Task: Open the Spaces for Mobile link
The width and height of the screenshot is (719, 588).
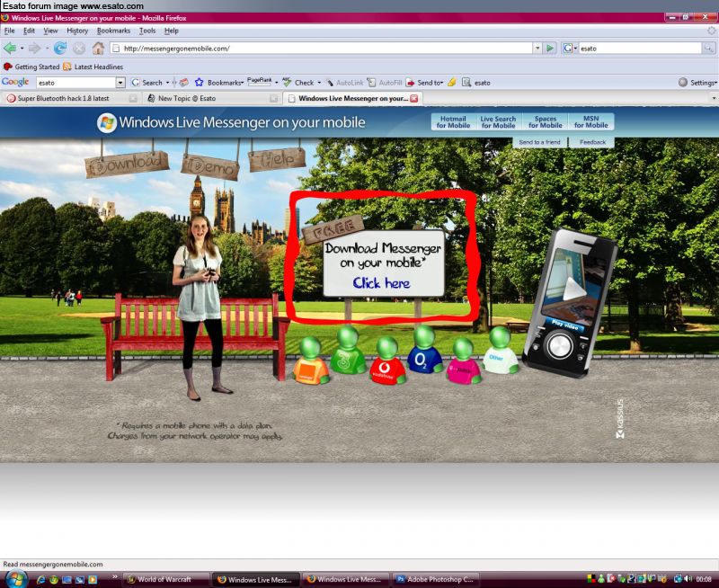Action: click(546, 122)
